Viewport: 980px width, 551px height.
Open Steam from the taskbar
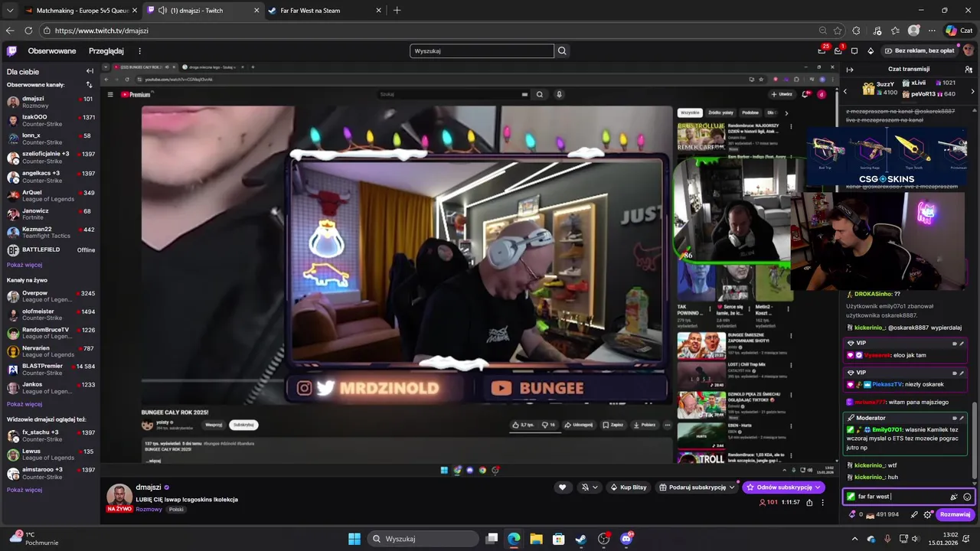point(581,539)
